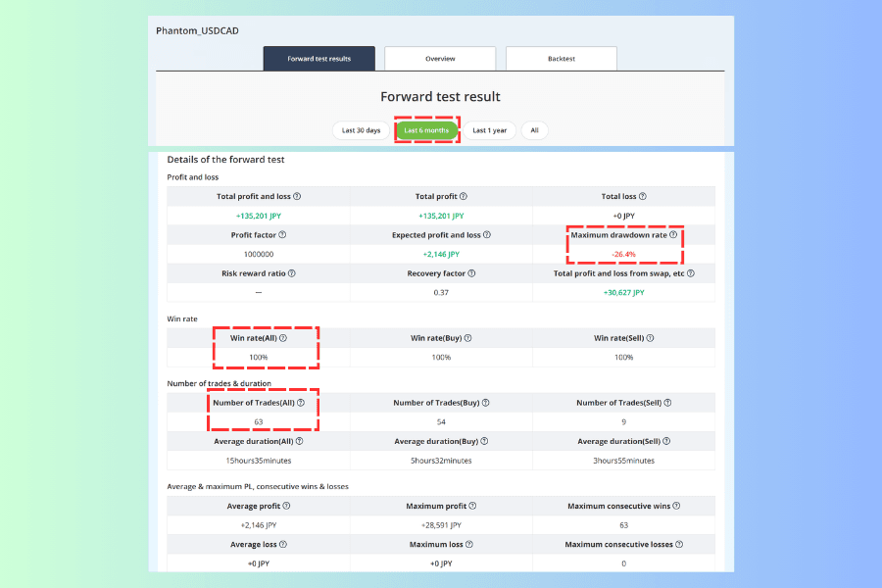This screenshot has width=882, height=588.
Task: Select the All period filter
Action: [534, 130]
